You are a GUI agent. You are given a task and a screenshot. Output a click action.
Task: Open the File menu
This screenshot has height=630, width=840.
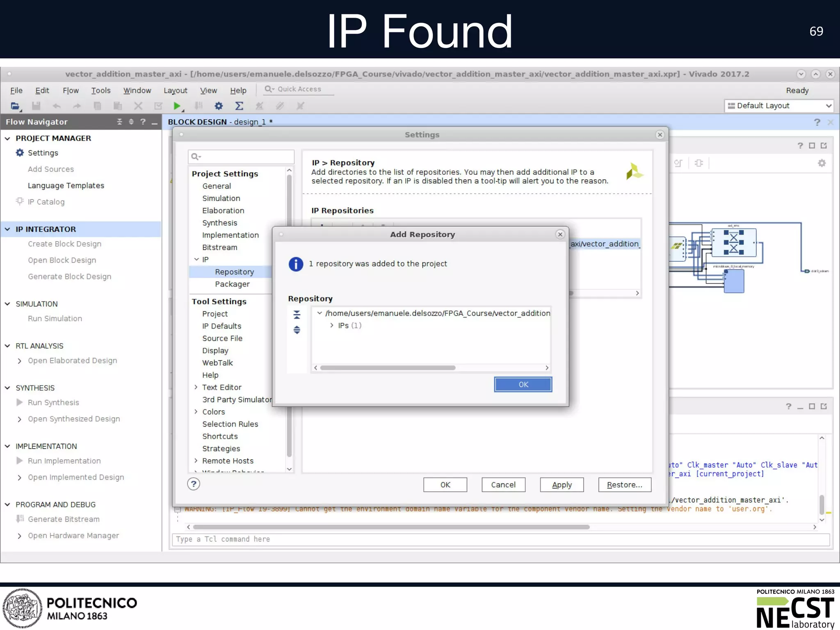coord(16,90)
